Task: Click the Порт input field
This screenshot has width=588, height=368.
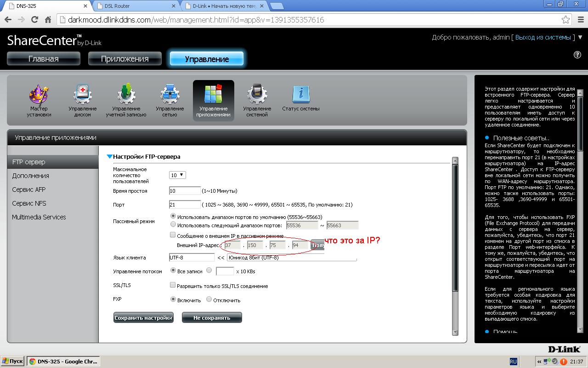Action: tap(185, 205)
